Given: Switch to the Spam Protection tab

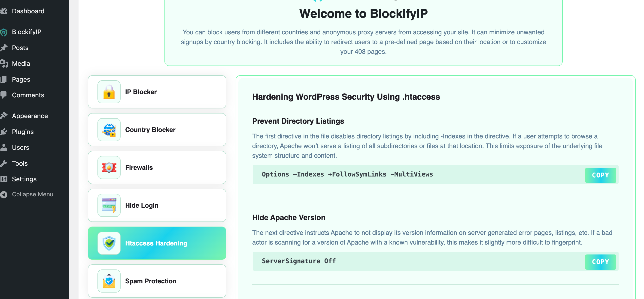Looking at the screenshot, I should (x=157, y=281).
